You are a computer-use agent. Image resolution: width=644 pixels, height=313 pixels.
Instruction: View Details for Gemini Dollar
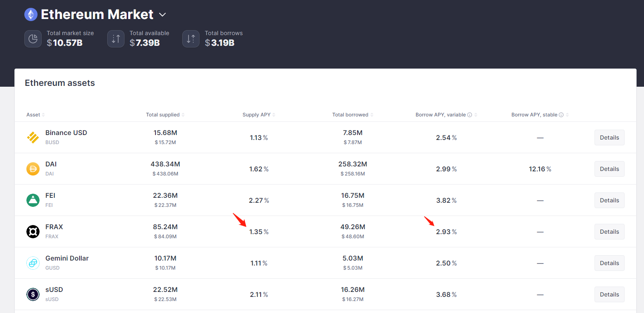(609, 263)
